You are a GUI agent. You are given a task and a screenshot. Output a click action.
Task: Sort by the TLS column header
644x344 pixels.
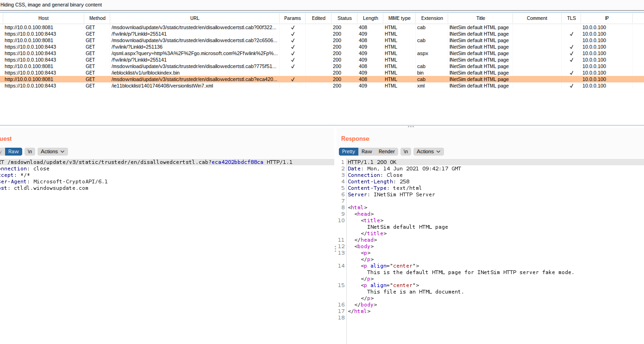click(572, 18)
